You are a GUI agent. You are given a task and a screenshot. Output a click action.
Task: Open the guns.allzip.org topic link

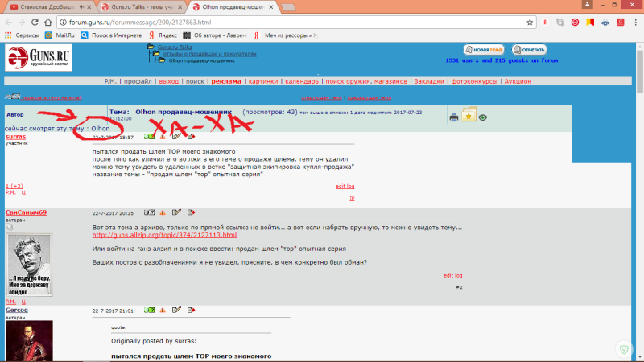[x=164, y=235]
